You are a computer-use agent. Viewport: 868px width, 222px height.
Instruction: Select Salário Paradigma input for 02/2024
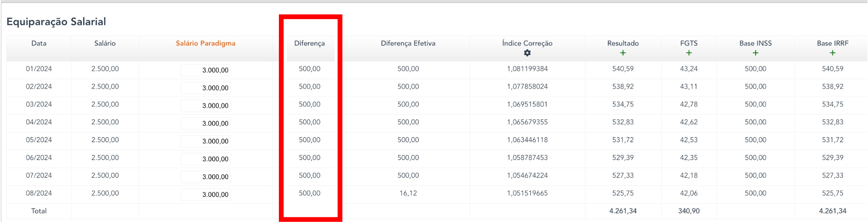(x=206, y=88)
